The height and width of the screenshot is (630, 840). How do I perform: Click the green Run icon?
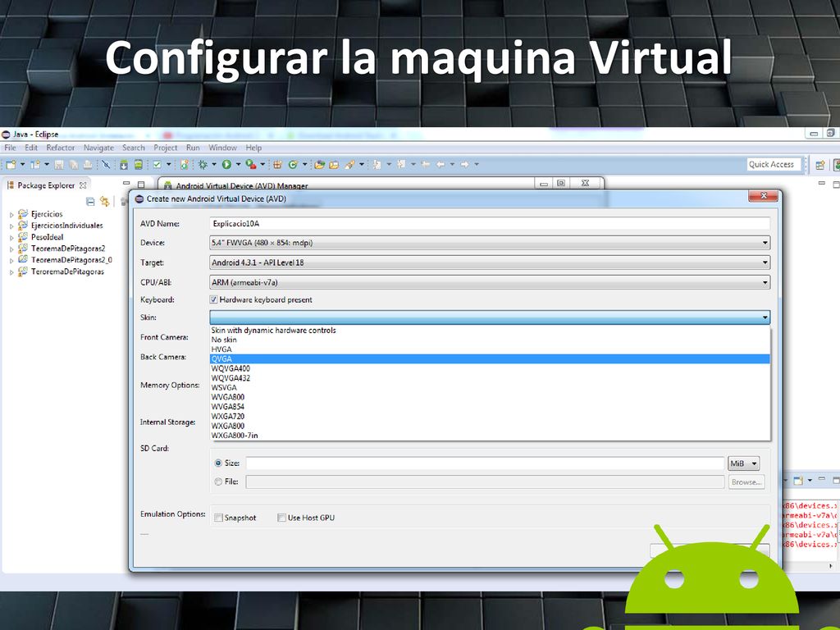pos(226,164)
